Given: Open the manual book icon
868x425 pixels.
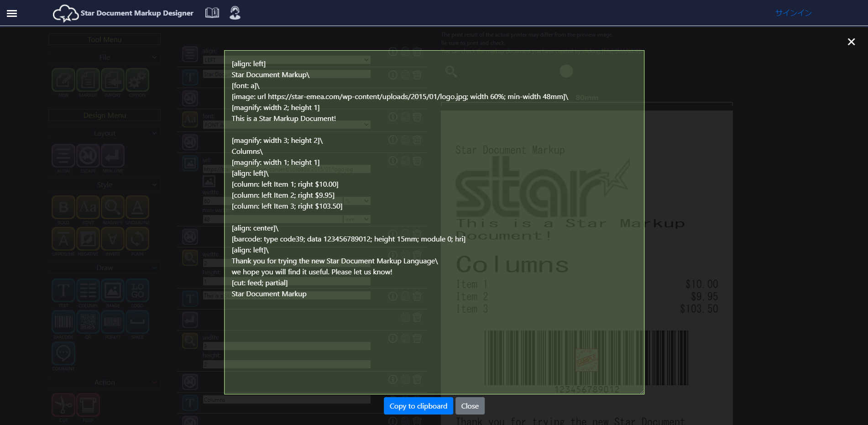Looking at the screenshot, I should pyautogui.click(x=212, y=13).
